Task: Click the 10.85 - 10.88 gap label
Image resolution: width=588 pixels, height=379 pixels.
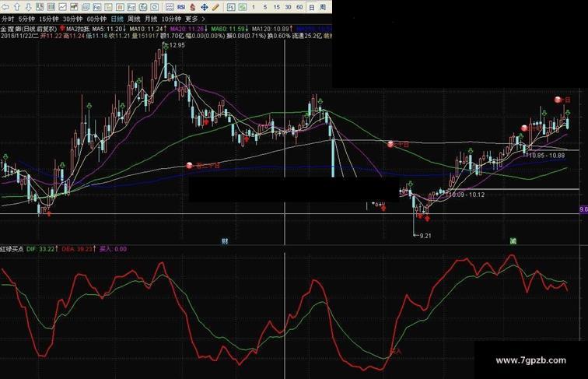Action: pos(547,156)
